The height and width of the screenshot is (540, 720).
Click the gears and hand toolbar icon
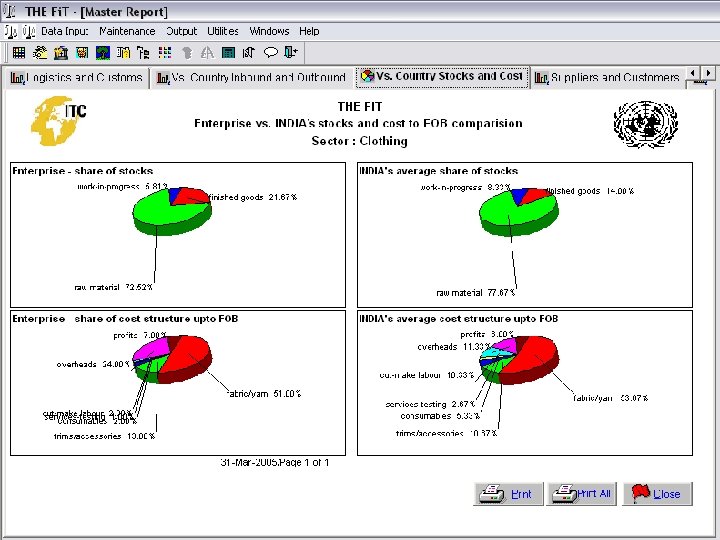[x=40, y=53]
